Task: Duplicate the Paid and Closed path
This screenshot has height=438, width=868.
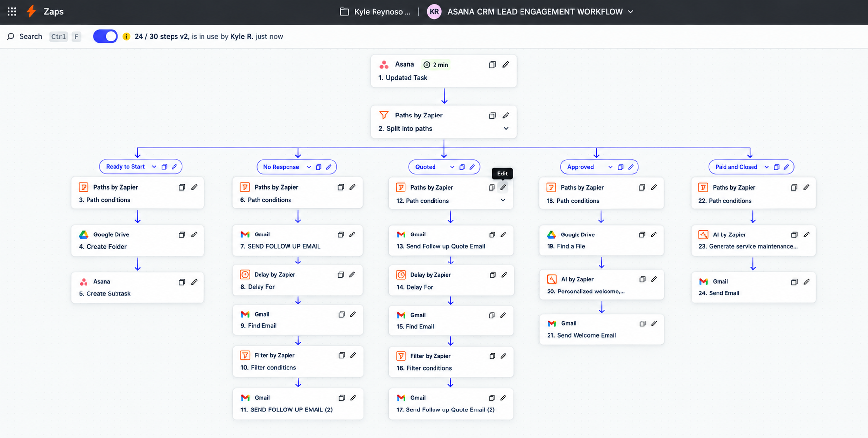Action: (777, 167)
